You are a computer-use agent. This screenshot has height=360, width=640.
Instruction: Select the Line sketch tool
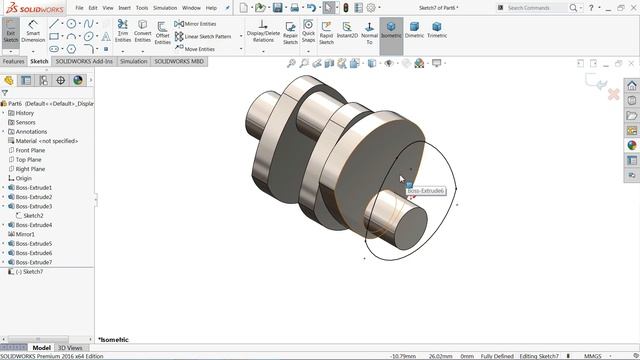(53, 24)
